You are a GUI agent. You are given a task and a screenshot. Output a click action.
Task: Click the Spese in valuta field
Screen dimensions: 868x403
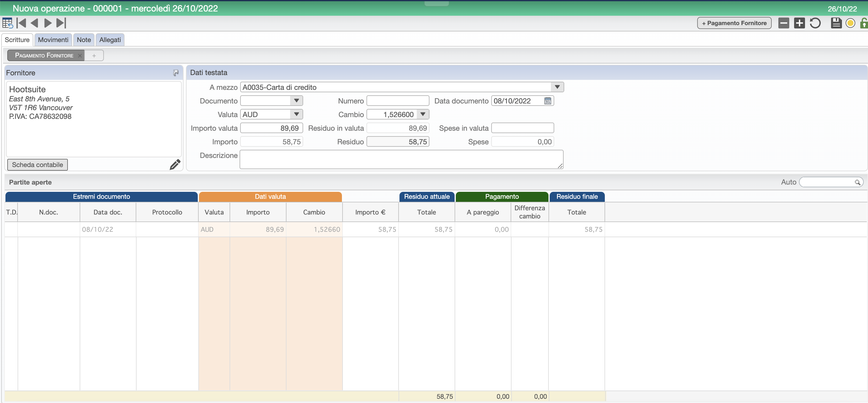523,128
